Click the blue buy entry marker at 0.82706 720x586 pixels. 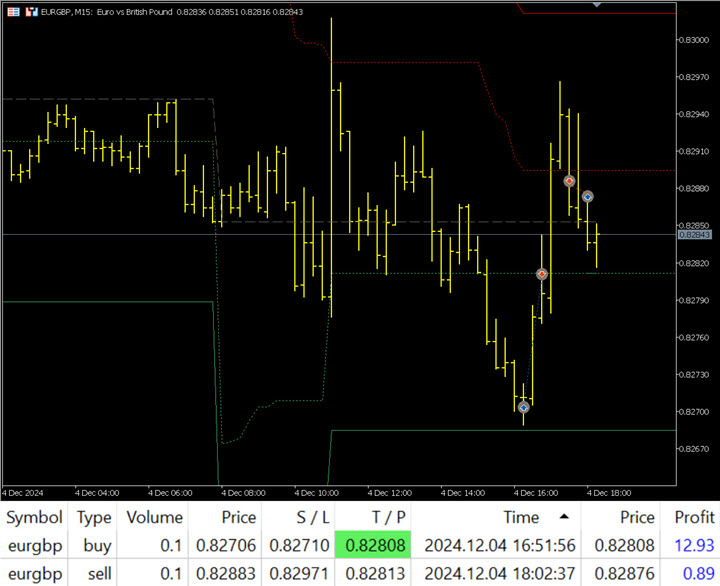point(523,407)
